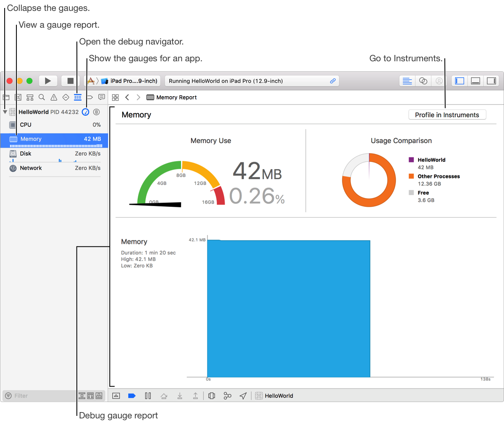
Task: Toggle the middle filter-bar icon button
Action: tap(91, 396)
